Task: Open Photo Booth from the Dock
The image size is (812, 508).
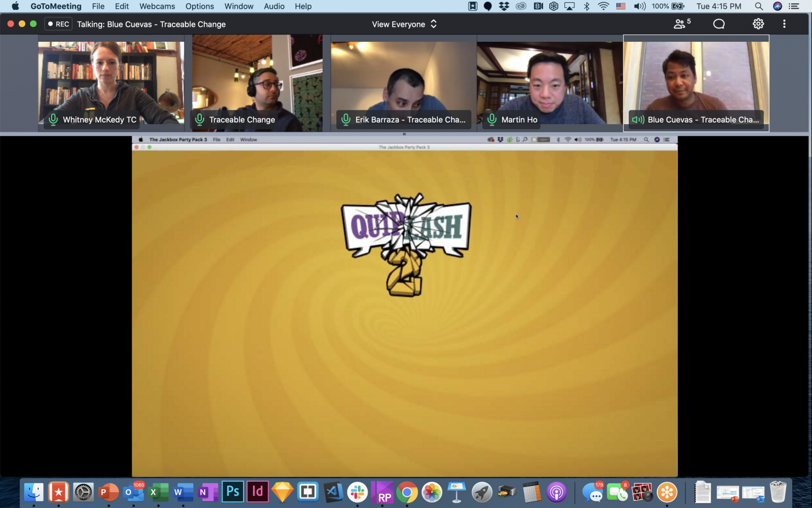Action: [x=642, y=492]
